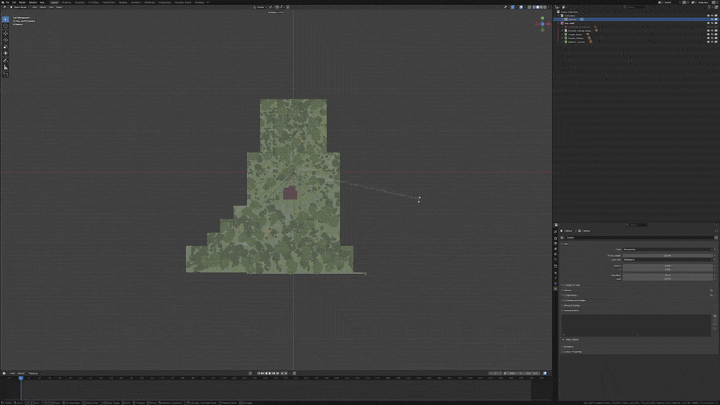The image size is (720, 405).
Task: Expand the Viewport Display panel
Action: pos(572,305)
